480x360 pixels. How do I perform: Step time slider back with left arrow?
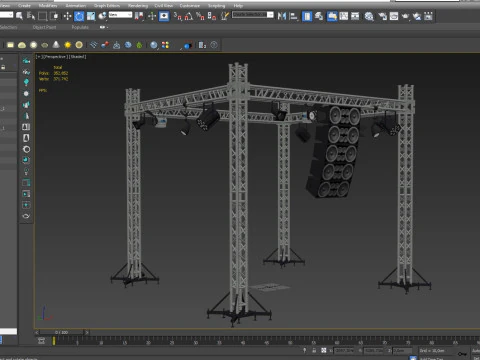point(37,332)
